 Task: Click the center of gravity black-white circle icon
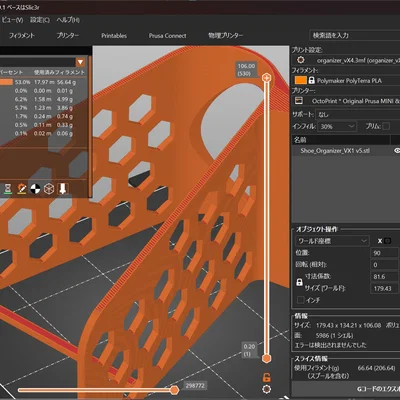point(35,189)
